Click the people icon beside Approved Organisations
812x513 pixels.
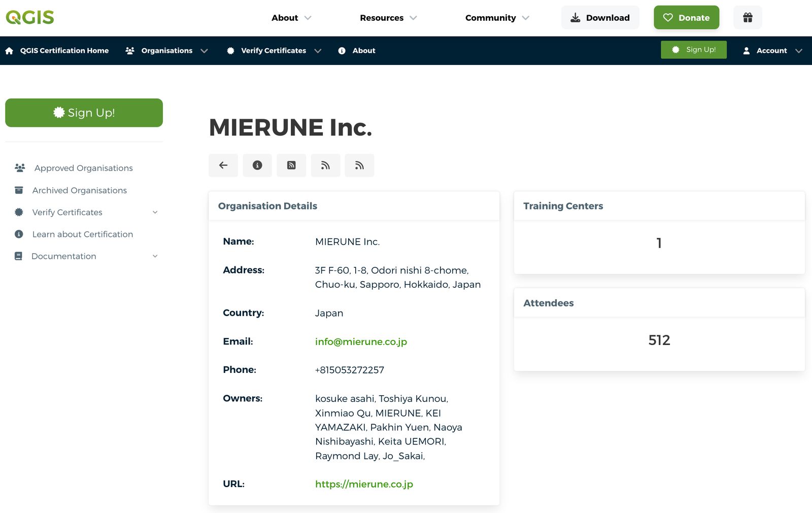click(x=20, y=167)
